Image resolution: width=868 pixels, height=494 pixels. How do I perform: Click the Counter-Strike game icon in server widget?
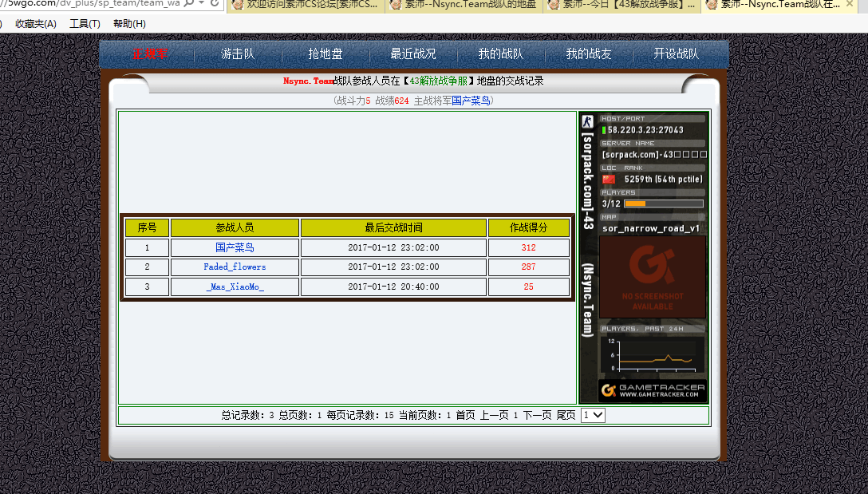click(587, 122)
